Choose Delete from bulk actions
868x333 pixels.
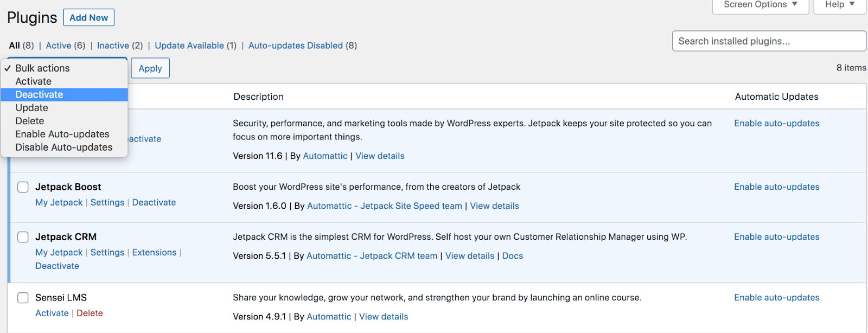[x=64, y=121]
